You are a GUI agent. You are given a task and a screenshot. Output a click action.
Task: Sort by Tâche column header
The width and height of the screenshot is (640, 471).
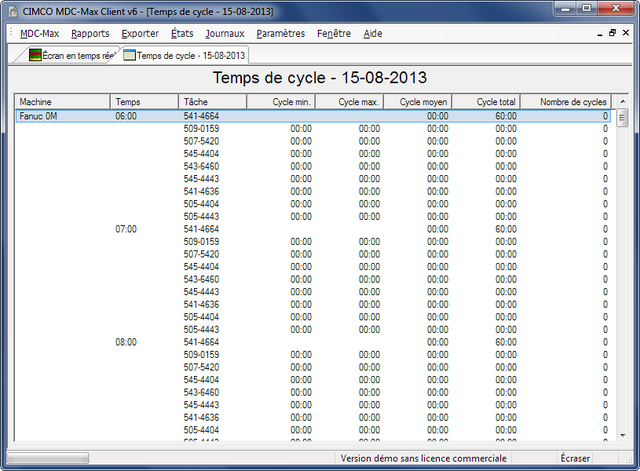click(x=212, y=102)
